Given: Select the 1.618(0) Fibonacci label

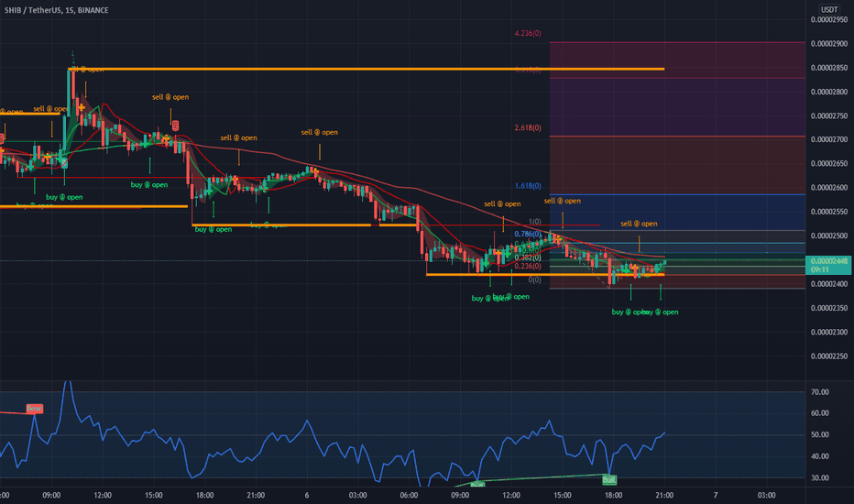Looking at the screenshot, I should tap(528, 186).
